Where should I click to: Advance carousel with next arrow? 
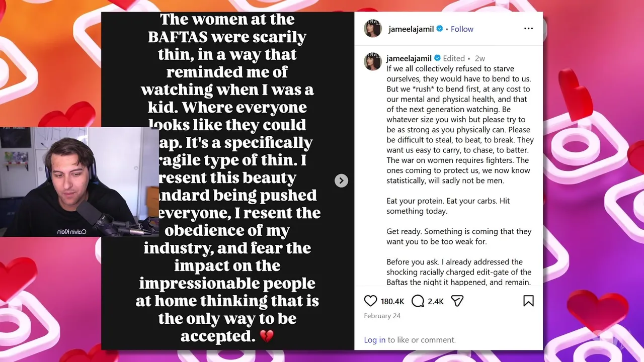tap(341, 181)
